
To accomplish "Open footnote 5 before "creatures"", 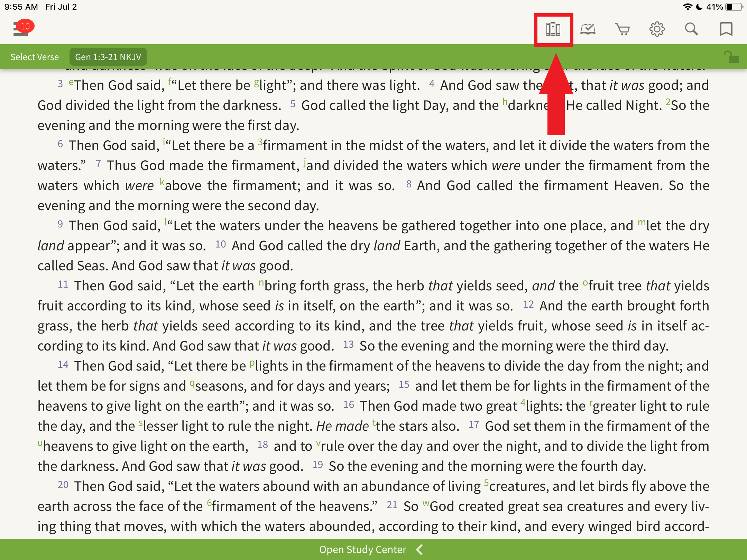I will pos(486,483).
